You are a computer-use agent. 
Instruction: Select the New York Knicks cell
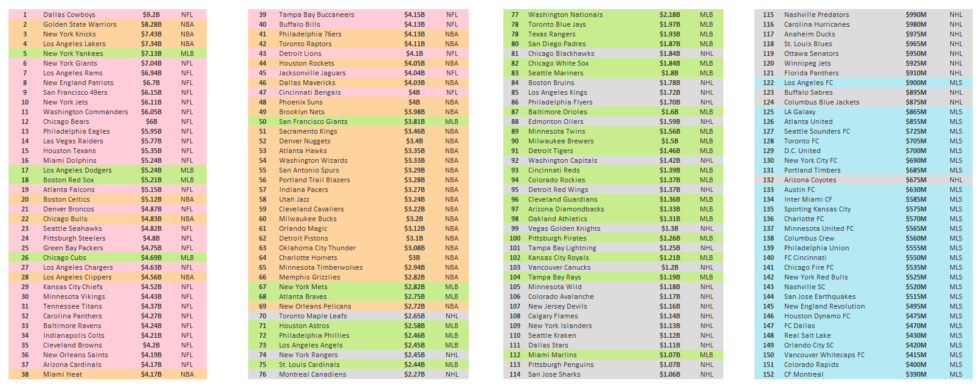(x=69, y=34)
